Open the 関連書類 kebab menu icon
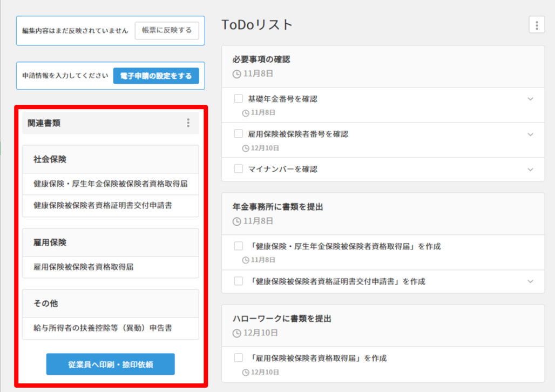The width and height of the screenshot is (555, 392). tap(188, 123)
